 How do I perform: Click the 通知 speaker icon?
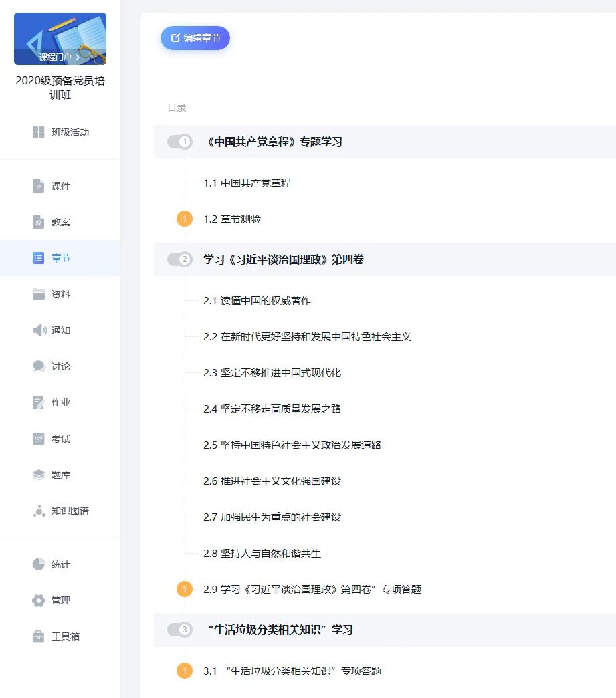coord(39,330)
